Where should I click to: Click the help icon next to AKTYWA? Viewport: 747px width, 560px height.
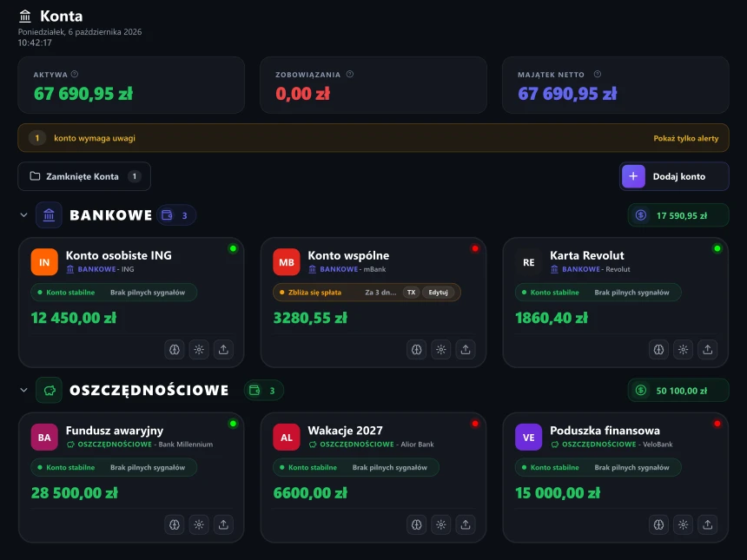click(75, 75)
